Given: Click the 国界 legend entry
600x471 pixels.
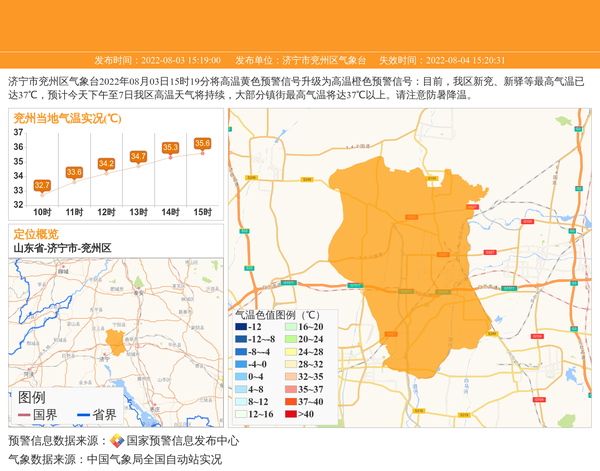Looking at the screenshot, I should coord(36,415).
